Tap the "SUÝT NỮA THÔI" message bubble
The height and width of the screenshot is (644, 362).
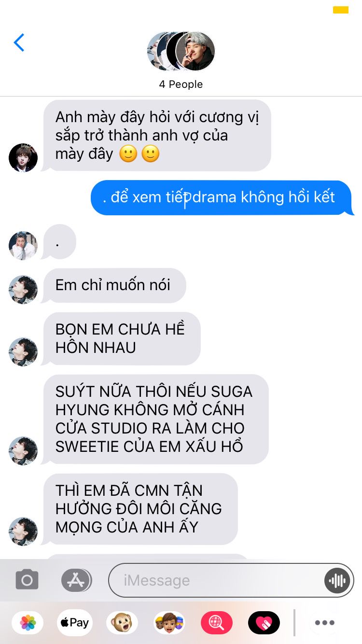[x=154, y=419]
